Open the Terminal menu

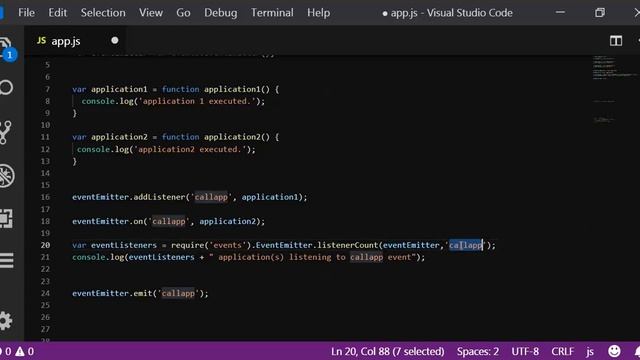[x=272, y=13]
